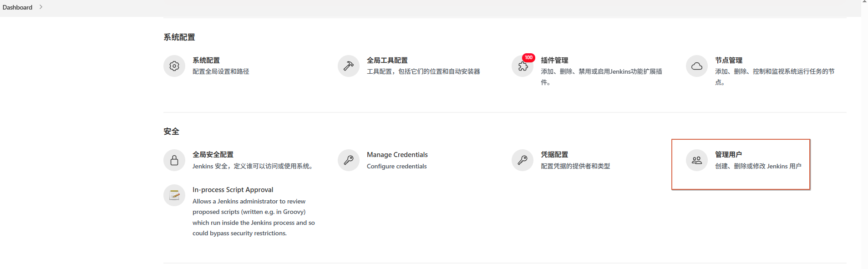Viewport: 868px width, 269px height.
Task: Click the description starting 添加、删除、控制和监视
Action: point(775,77)
